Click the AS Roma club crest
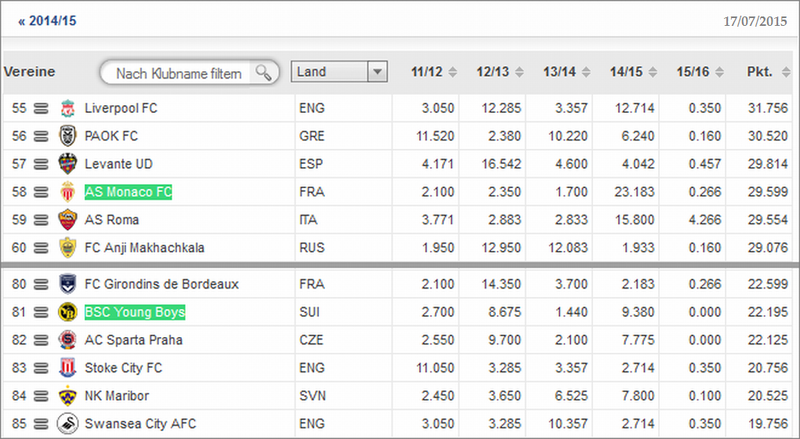Image resolution: width=800 pixels, height=439 pixels. pos(67,220)
